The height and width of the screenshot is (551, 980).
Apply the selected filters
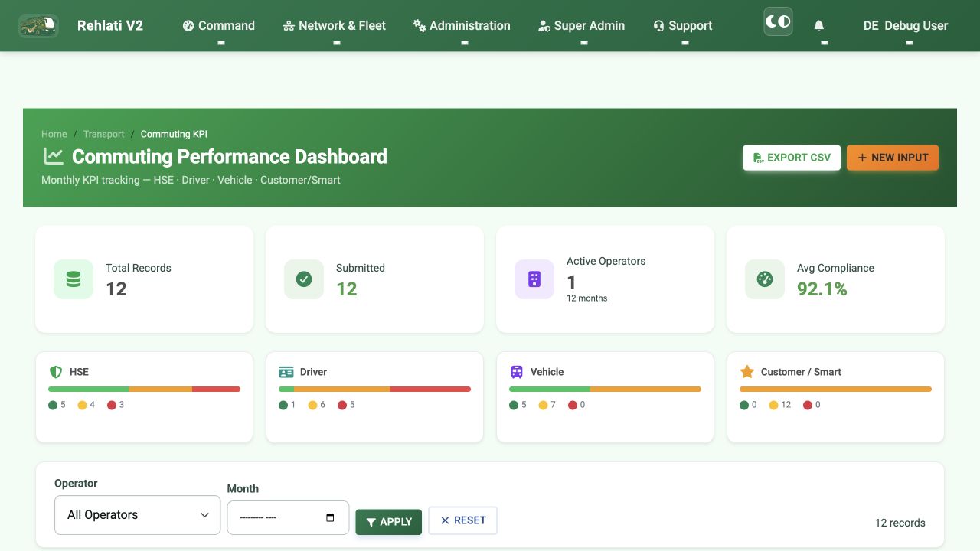point(389,522)
